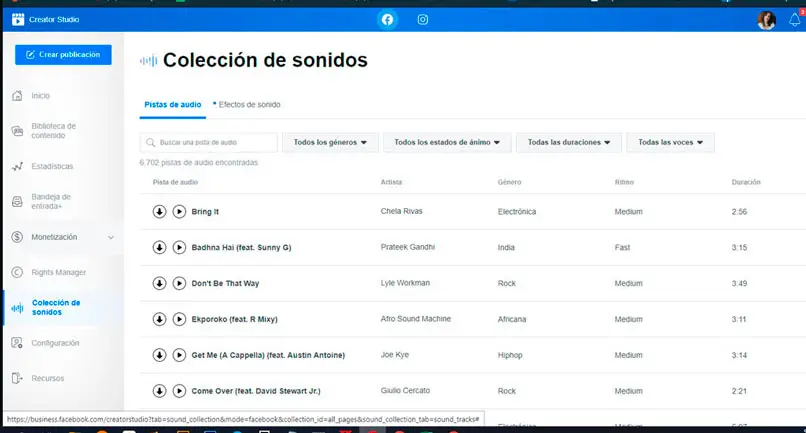Open Biblioteca de contenido in sidebar
Screen dimensions: 806x433
pyautogui.click(x=53, y=131)
